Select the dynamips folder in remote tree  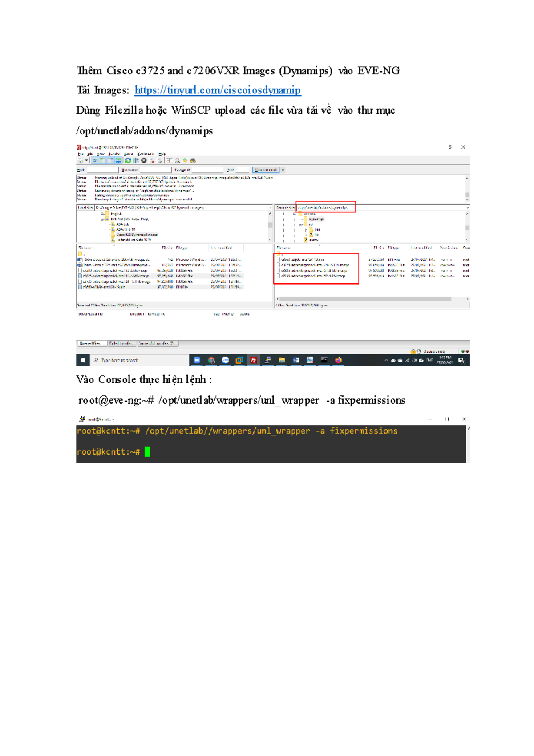(x=316, y=219)
